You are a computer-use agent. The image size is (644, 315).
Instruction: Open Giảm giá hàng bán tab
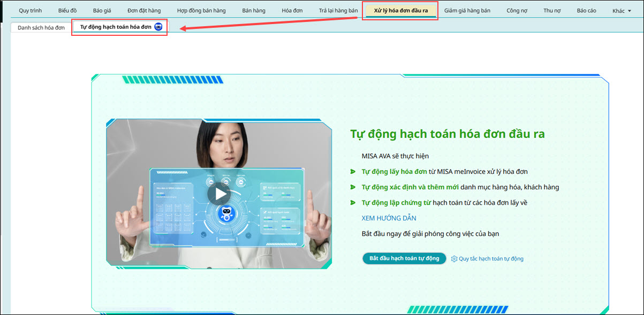(467, 11)
